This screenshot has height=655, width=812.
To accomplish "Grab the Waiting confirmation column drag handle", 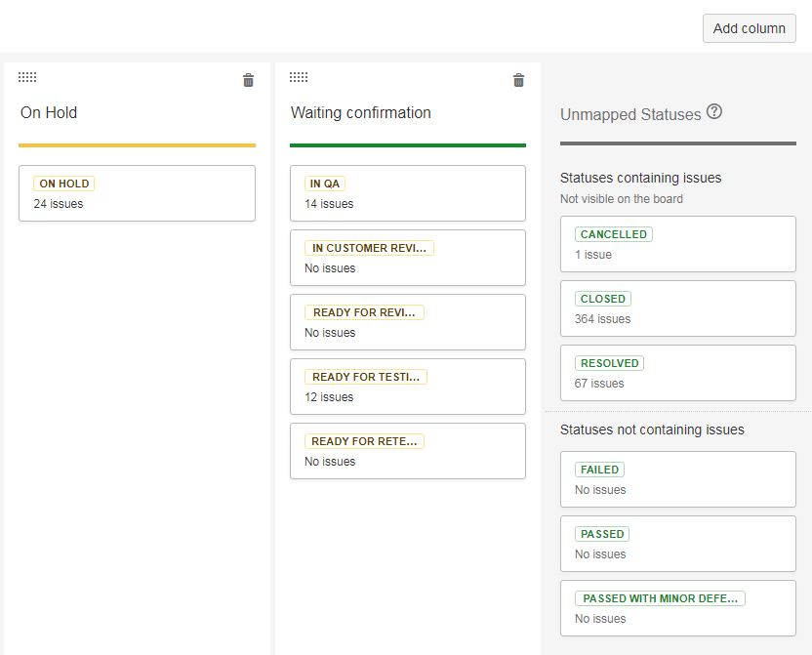I will 299,77.
